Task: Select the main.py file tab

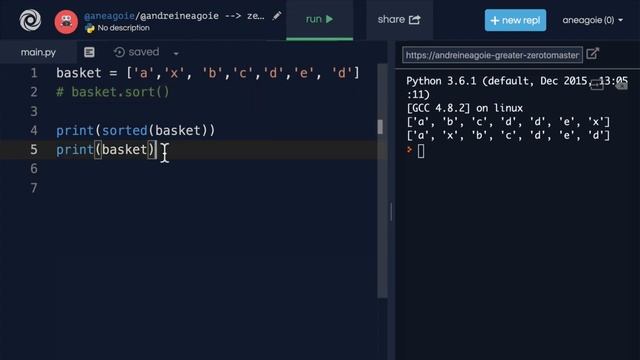Action: pyautogui.click(x=38, y=52)
